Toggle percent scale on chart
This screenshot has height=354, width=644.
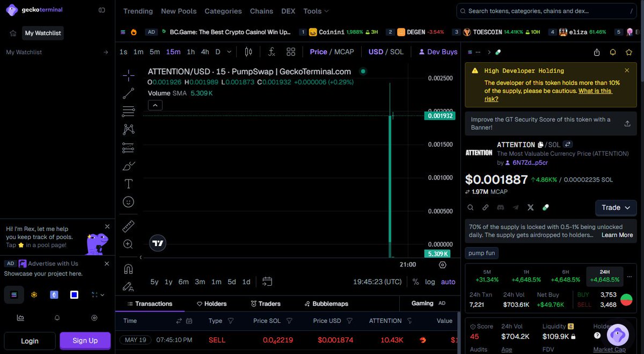point(416,281)
